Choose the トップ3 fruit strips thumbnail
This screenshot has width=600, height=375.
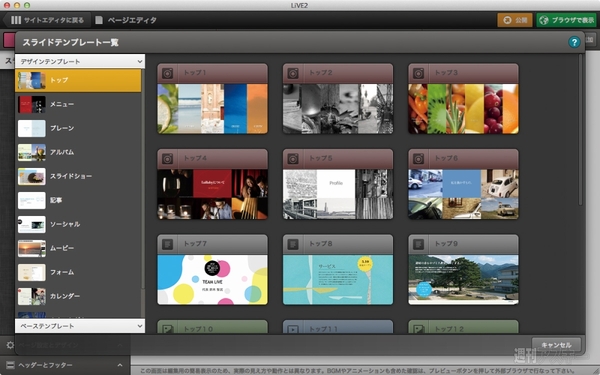[x=463, y=109]
